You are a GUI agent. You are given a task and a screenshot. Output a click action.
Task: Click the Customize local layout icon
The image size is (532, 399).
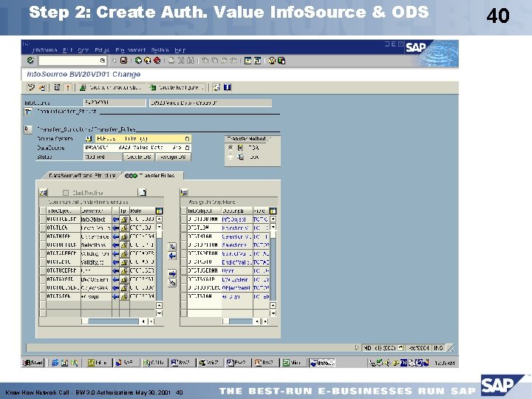pos(282,61)
